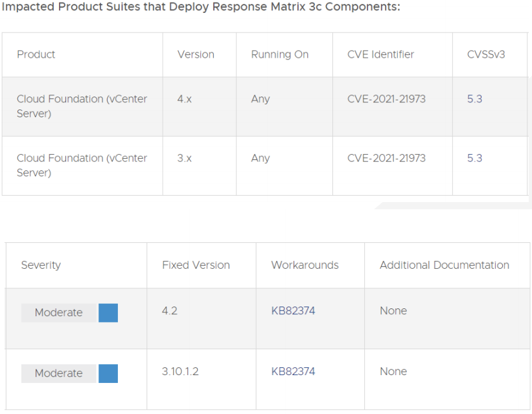Open the KB82374 workaround for version 3.10.1.2
The image size is (532, 414).
(293, 371)
